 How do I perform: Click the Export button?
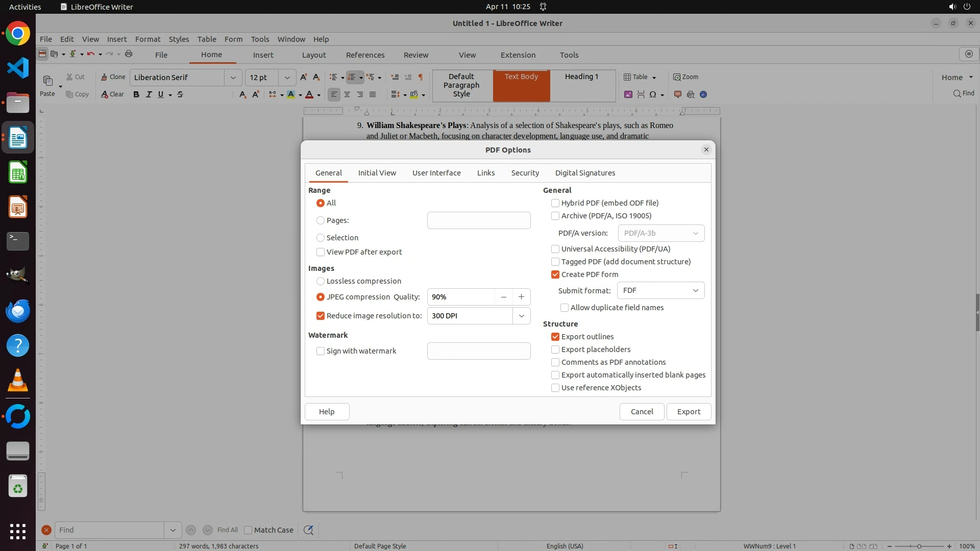click(x=689, y=412)
